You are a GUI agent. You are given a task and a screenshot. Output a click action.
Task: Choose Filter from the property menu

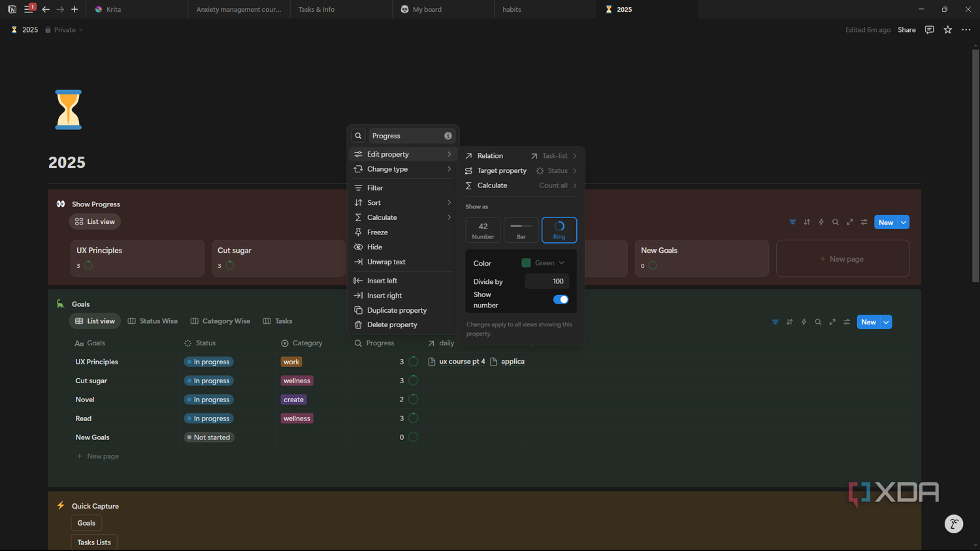pyautogui.click(x=402, y=188)
